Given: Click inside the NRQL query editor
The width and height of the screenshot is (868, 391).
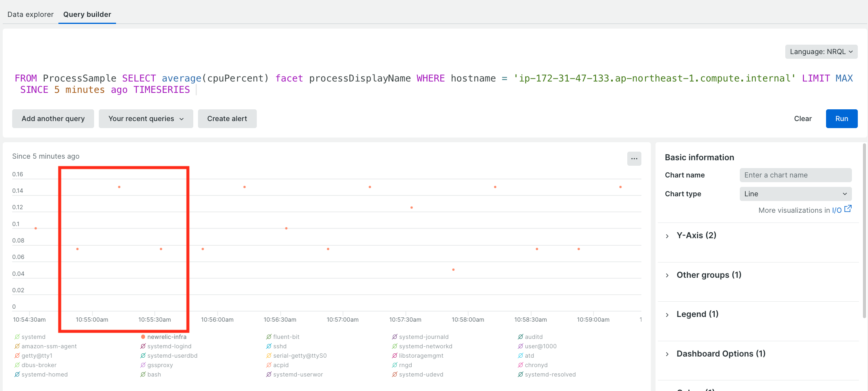Looking at the screenshot, I should pyautogui.click(x=434, y=84).
